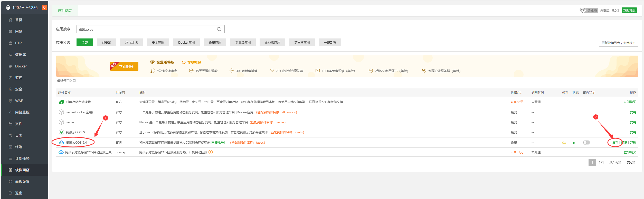
Task: Select 软件商店 in the sidebar
Action: (25, 170)
